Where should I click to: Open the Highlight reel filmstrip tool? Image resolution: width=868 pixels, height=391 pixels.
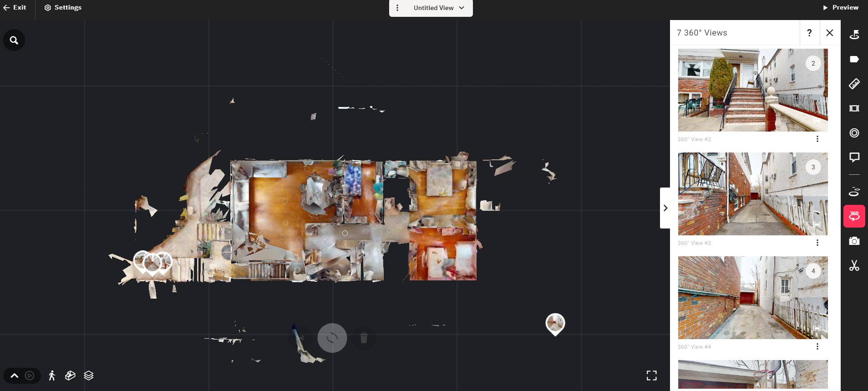pos(854,108)
